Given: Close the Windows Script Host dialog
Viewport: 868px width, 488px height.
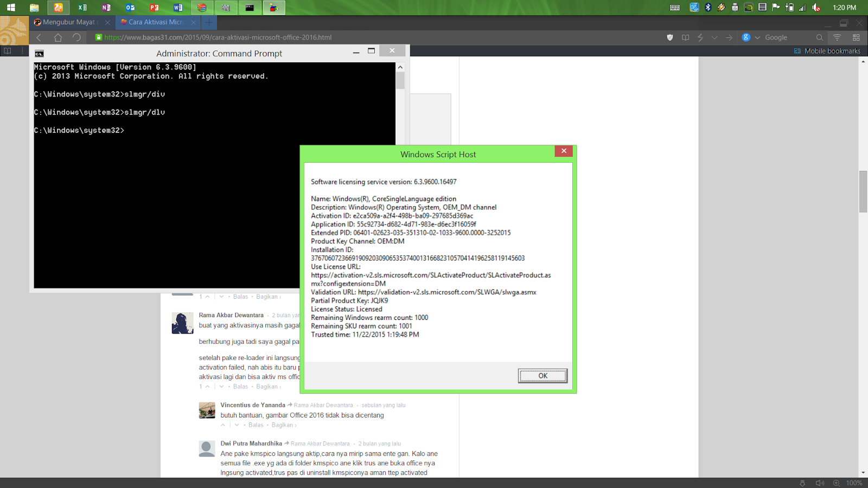Looking at the screenshot, I should tap(564, 151).
